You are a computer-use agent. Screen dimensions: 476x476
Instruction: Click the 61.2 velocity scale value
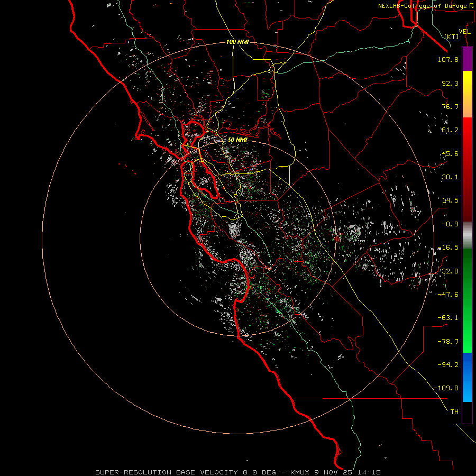[450, 130]
